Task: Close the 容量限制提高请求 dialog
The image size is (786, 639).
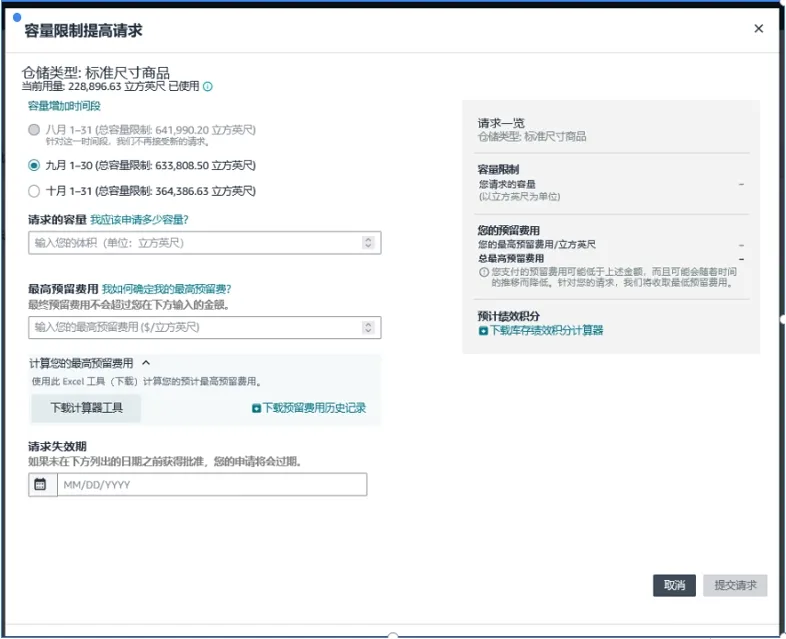Action: tap(759, 29)
